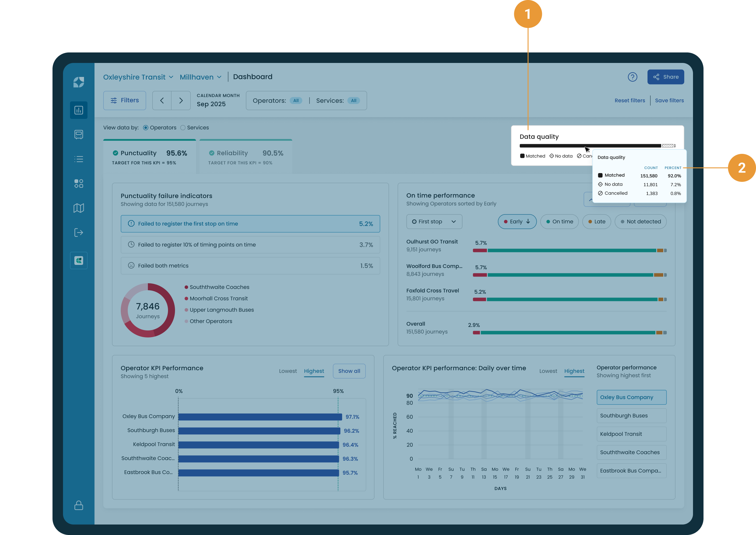756x535 pixels.
Task: Select the Services radio button
Action: tap(183, 128)
